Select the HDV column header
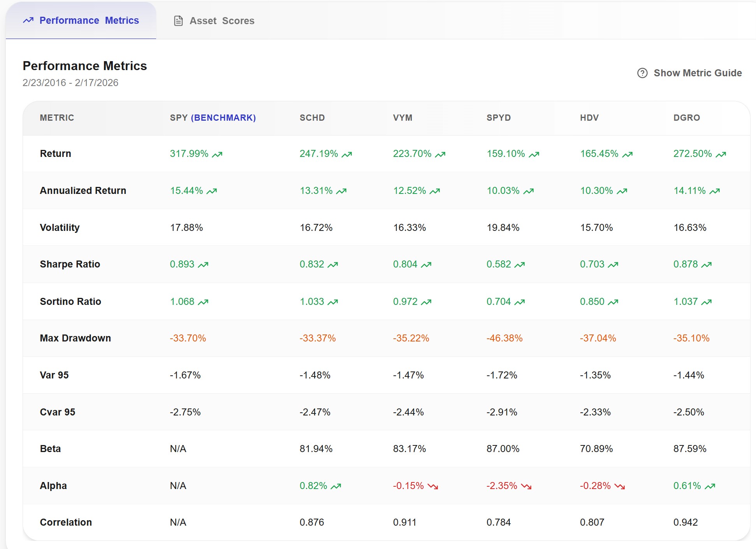Image resolution: width=756 pixels, height=549 pixels. 589,118
